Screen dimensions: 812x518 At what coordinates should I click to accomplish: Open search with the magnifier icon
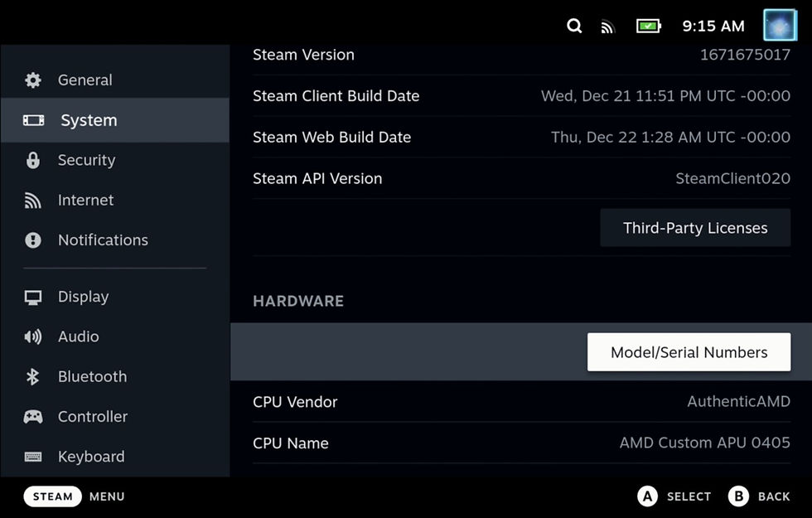point(573,26)
